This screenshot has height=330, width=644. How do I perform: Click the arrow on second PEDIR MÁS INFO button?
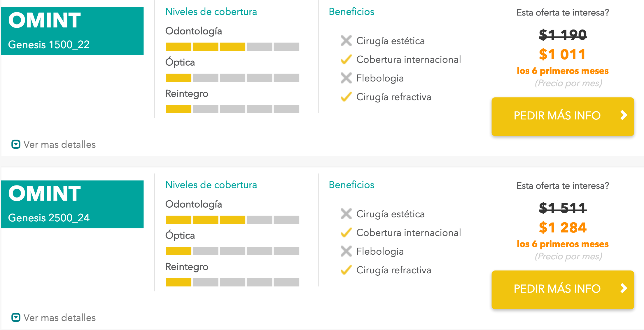[624, 289]
